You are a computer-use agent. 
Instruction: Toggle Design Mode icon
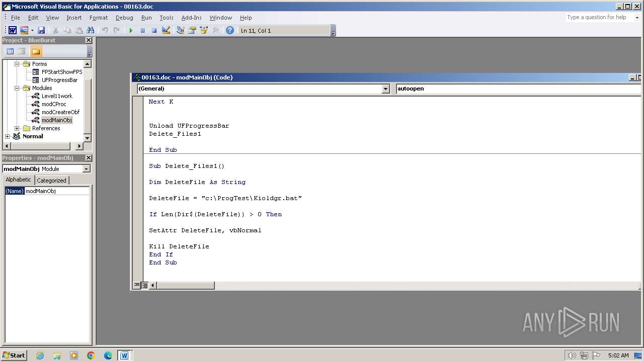(166, 31)
